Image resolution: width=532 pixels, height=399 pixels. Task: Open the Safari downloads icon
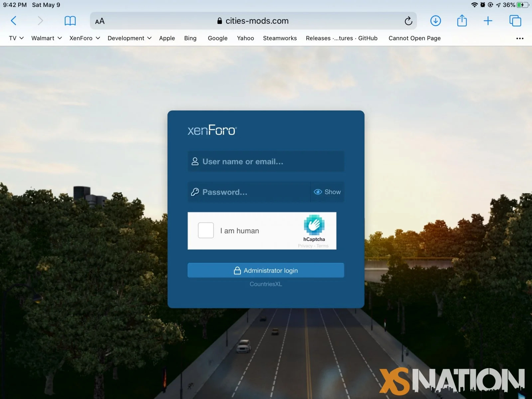click(436, 21)
